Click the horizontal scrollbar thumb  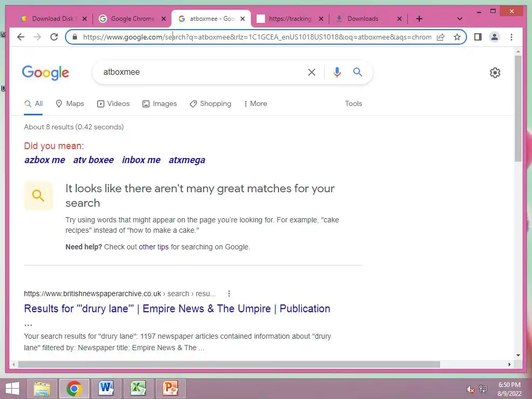[x=229, y=364]
